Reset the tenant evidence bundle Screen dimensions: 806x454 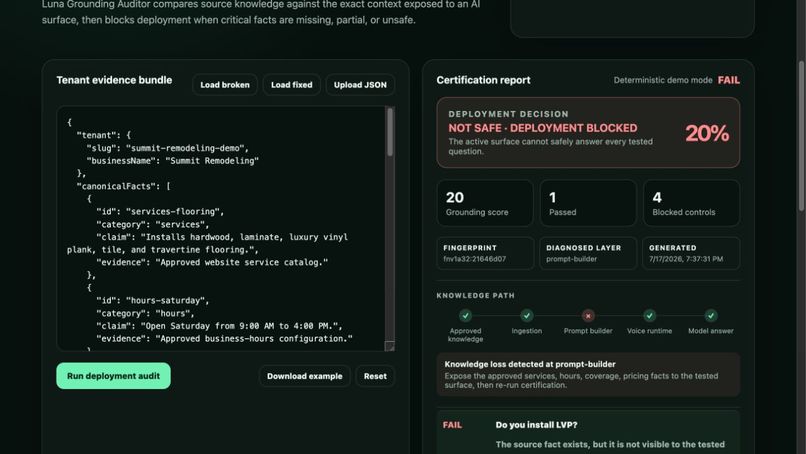(375, 376)
